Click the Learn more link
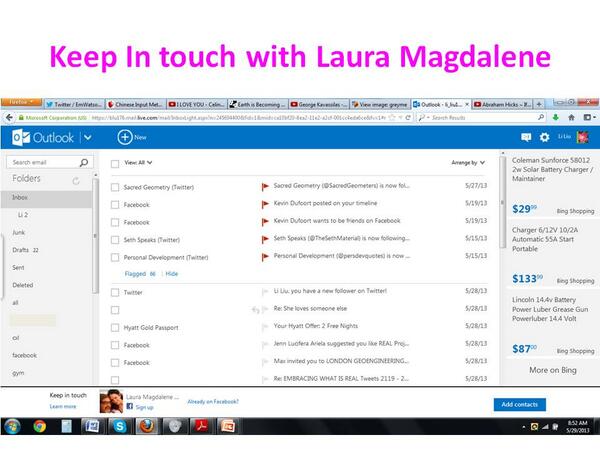Viewport: 600px width, 450px height. click(x=63, y=406)
